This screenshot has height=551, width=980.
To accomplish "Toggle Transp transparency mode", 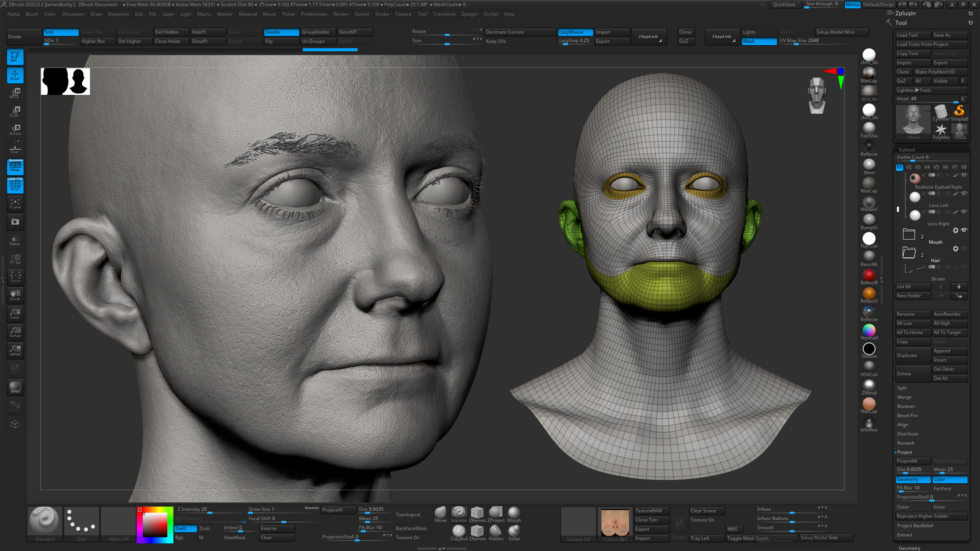I will (15, 240).
